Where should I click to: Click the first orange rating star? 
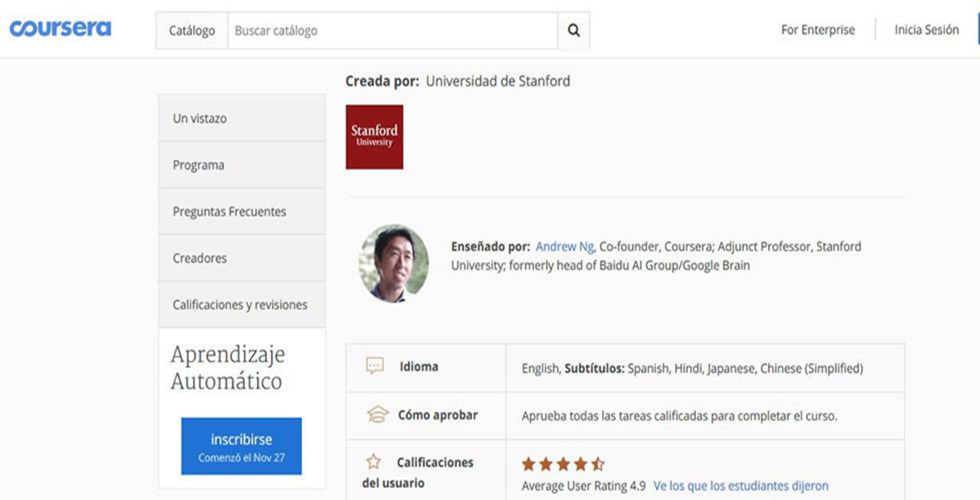[528, 464]
